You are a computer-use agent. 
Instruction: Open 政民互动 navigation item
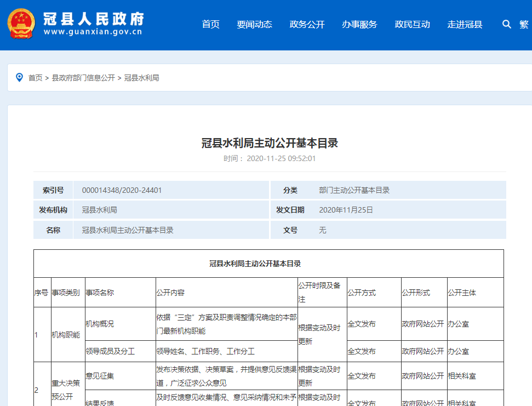tap(412, 24)
